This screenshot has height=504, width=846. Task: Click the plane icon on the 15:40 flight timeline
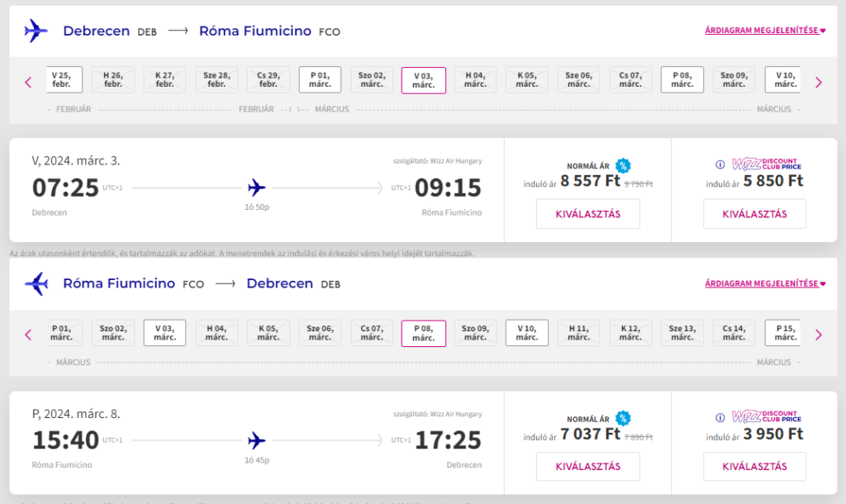click(256, 440)
